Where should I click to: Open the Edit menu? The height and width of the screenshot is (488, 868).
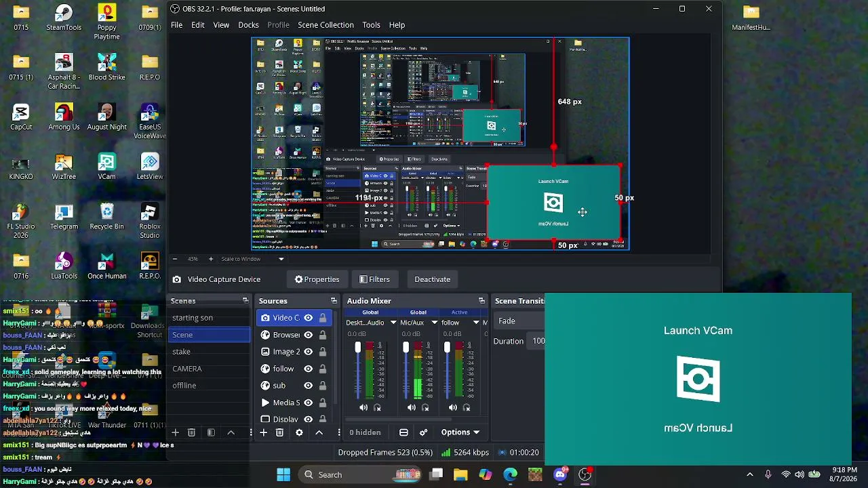(198, 25)
